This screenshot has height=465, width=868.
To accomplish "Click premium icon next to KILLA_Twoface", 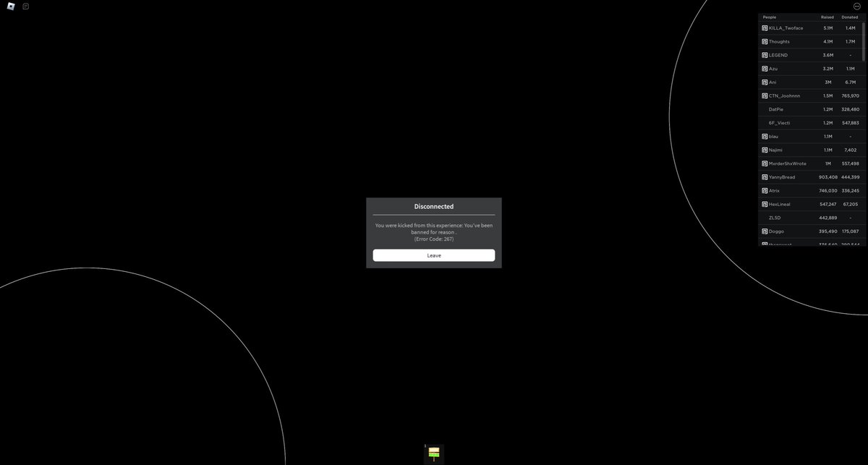I will [x=765, y=28].
